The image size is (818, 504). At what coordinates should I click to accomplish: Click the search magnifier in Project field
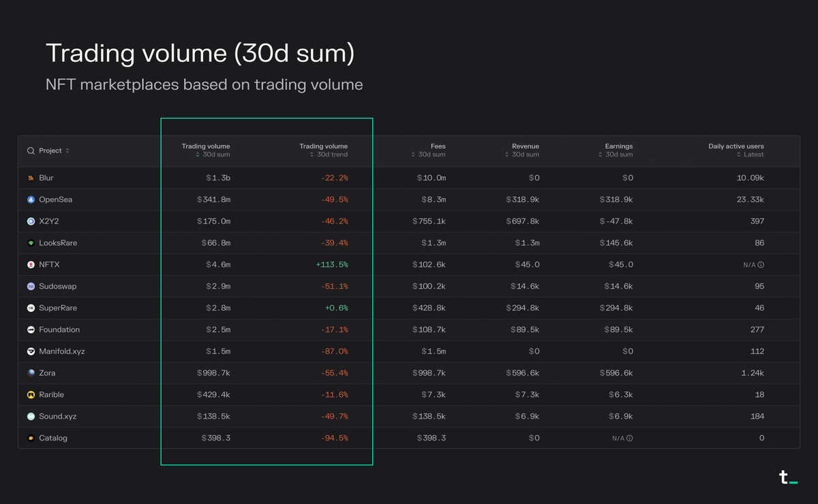point(30,151)
